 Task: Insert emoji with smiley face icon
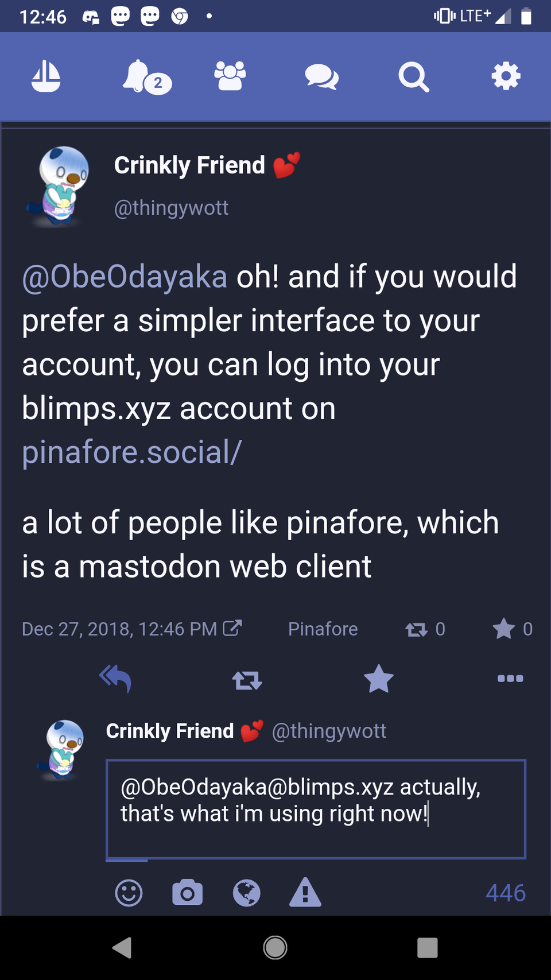tap(129, 893)
